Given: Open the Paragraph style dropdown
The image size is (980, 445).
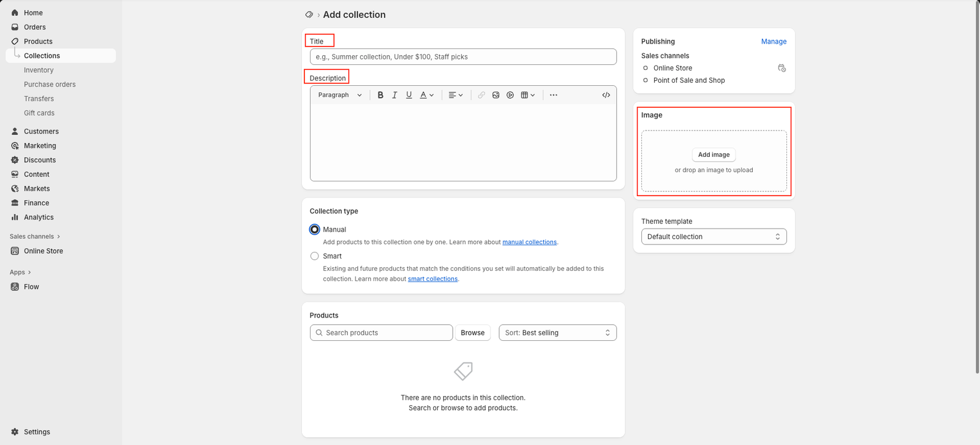Looking at the screenshot, I should (340, 95).
